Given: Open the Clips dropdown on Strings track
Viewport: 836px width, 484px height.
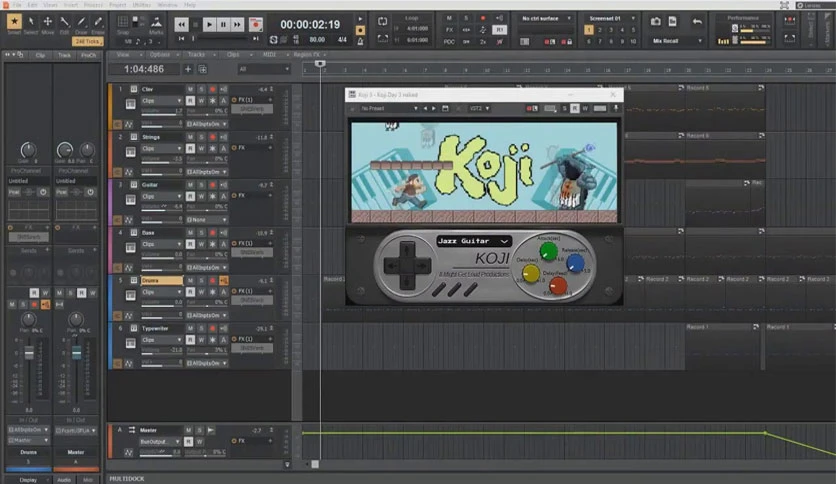Looking at the screenshot, I should [161, 148].
